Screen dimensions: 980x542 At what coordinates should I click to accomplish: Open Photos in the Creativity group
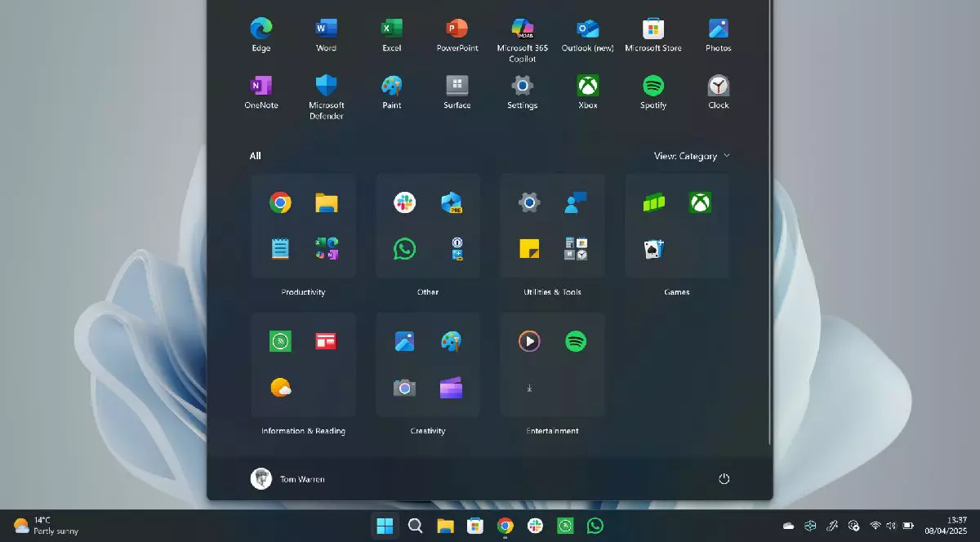click(405, 341)
